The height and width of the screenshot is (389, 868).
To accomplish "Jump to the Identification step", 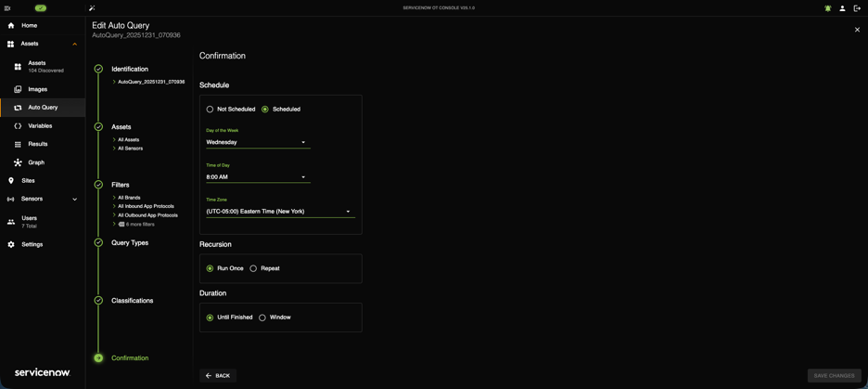I will point(130,70).
